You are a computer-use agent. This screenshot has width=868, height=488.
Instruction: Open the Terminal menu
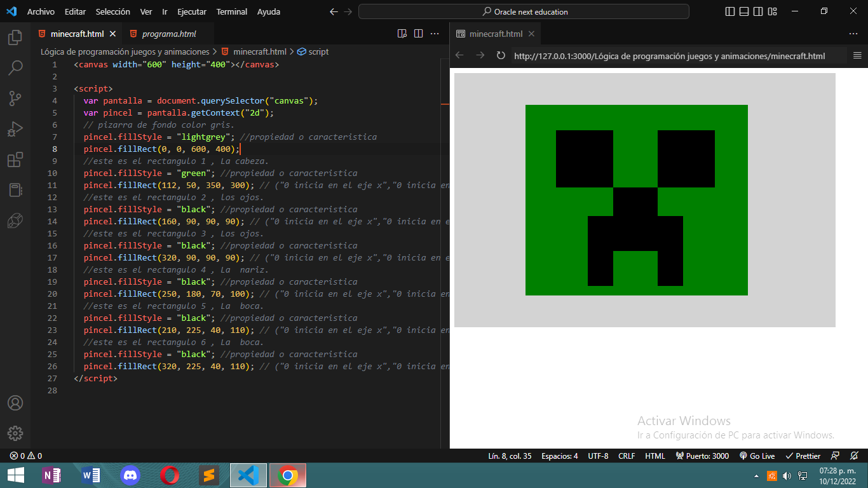tap(232, 11)
